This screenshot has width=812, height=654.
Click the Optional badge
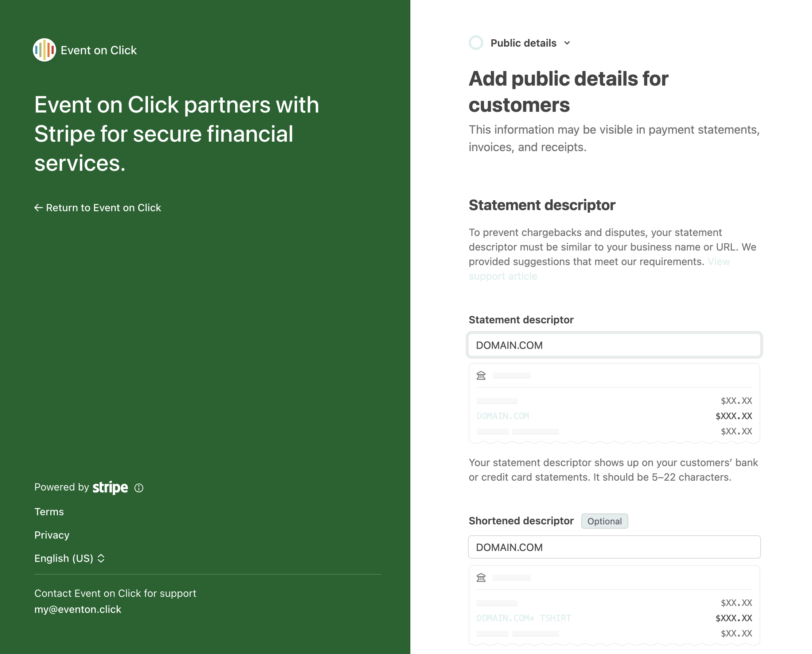[604, 521]
